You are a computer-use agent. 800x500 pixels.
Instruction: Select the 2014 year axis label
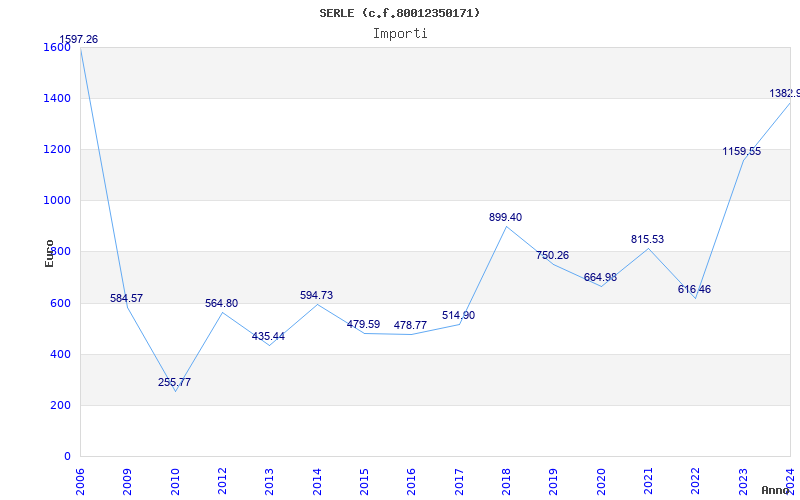pyautogui.click(x=317, y=482)
